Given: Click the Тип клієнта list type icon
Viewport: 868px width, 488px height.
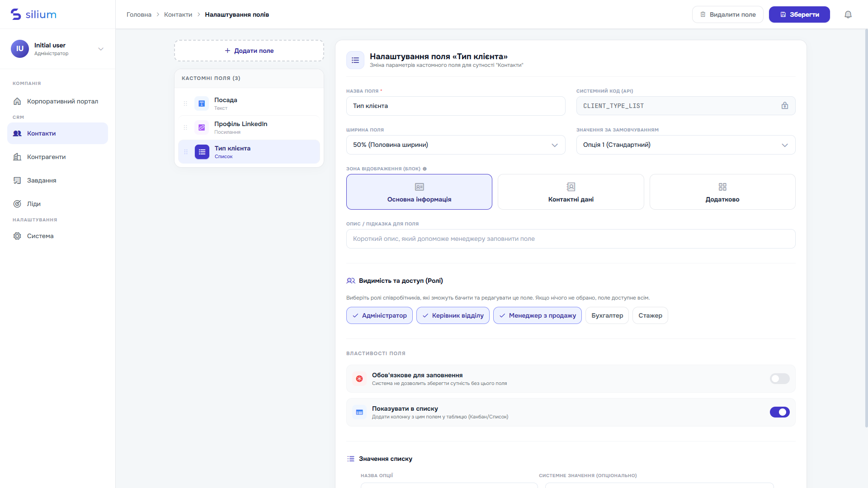Looking at the screenshot, I should [x=202, y=152].
